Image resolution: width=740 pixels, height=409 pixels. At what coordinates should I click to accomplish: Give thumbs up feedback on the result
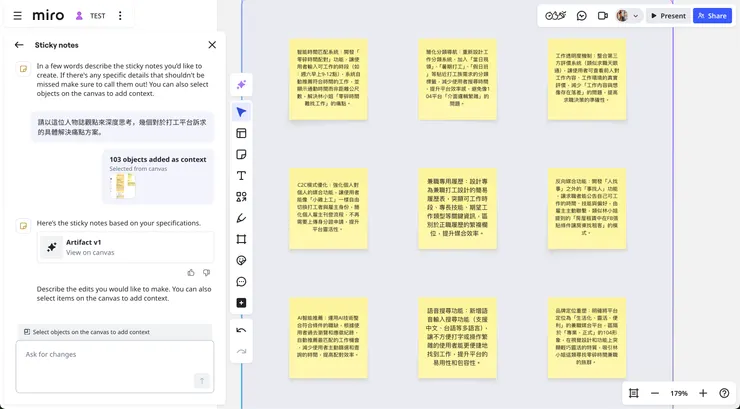tap(191, 273)
